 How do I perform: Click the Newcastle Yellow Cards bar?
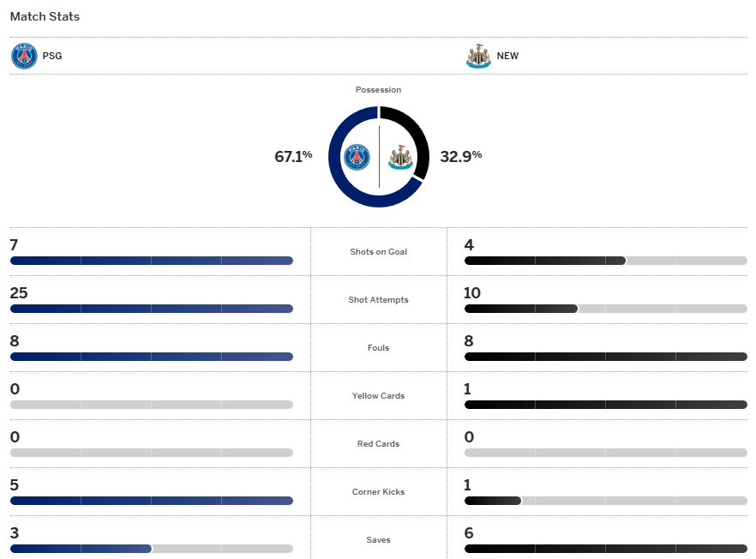tap(606, 405)
